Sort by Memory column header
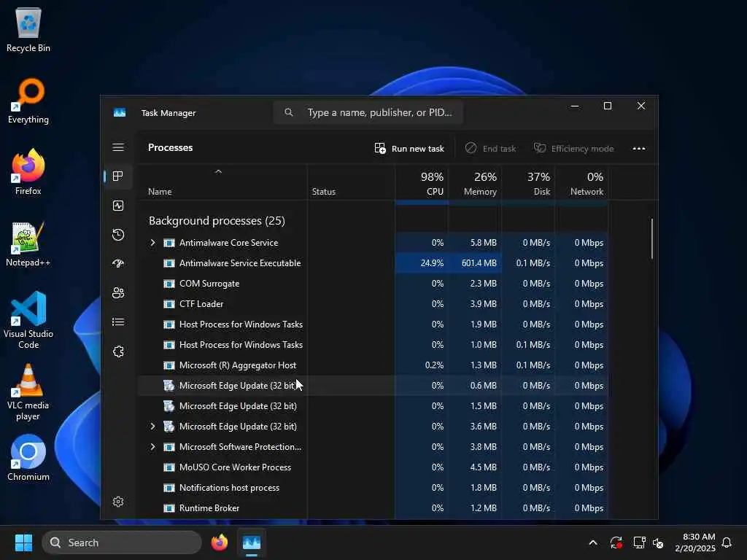This screenshot has height=560, width=747. coord(475,184)
